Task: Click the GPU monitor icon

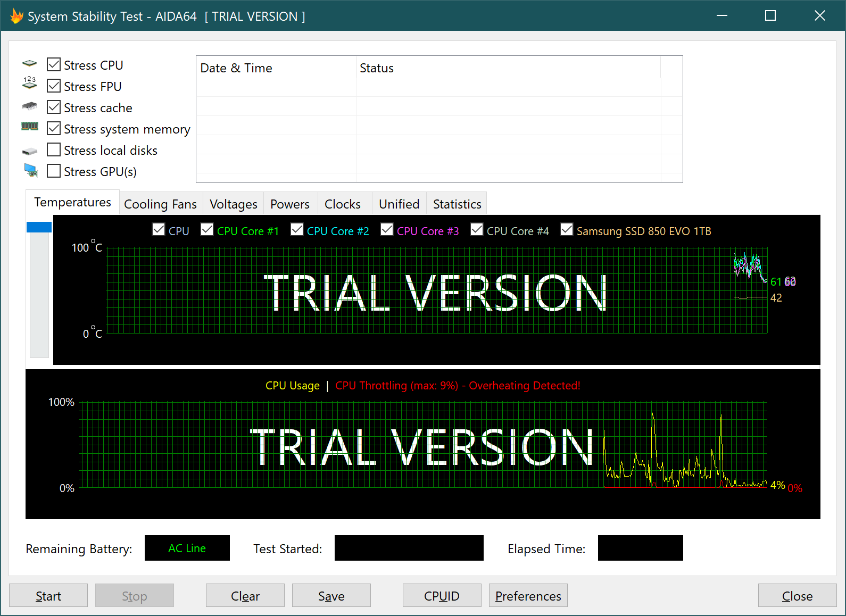Action: [x=31, y=170]
